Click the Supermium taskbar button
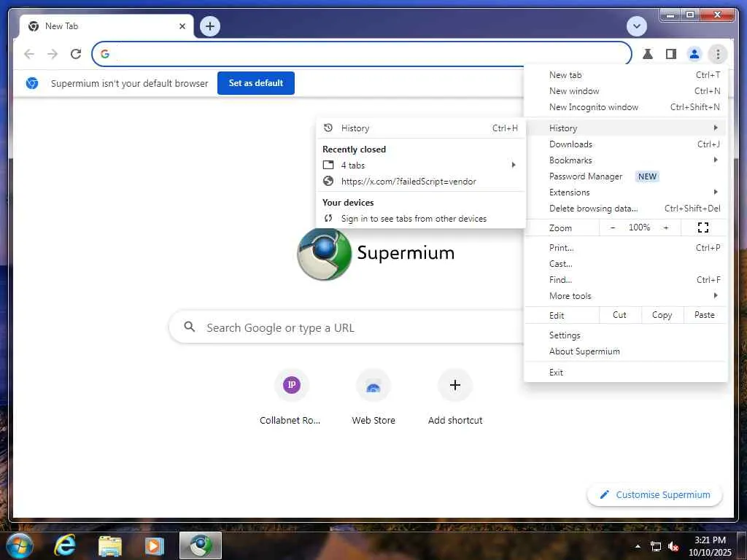The width and height of the screenshot is (747, 560). 201,545
